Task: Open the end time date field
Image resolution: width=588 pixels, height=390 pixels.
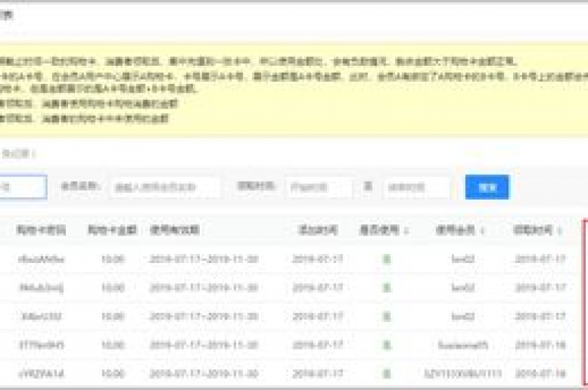Action: pos(416,187)
